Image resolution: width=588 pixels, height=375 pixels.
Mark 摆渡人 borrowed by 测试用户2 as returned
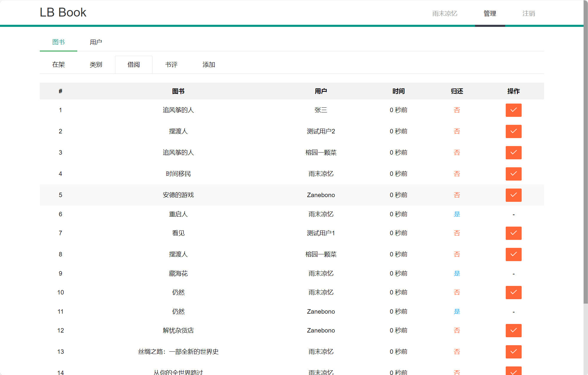pyautogui.click(x=513, y=131)
